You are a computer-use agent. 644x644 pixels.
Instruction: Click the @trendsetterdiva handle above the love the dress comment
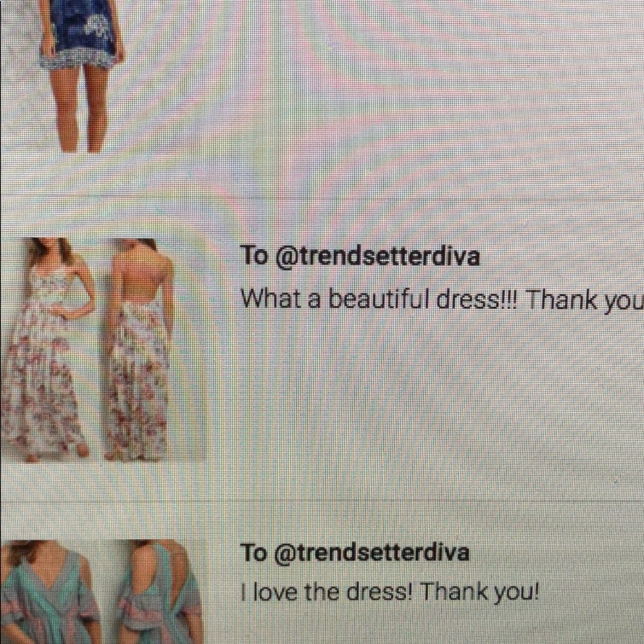[x=372, y=553]
